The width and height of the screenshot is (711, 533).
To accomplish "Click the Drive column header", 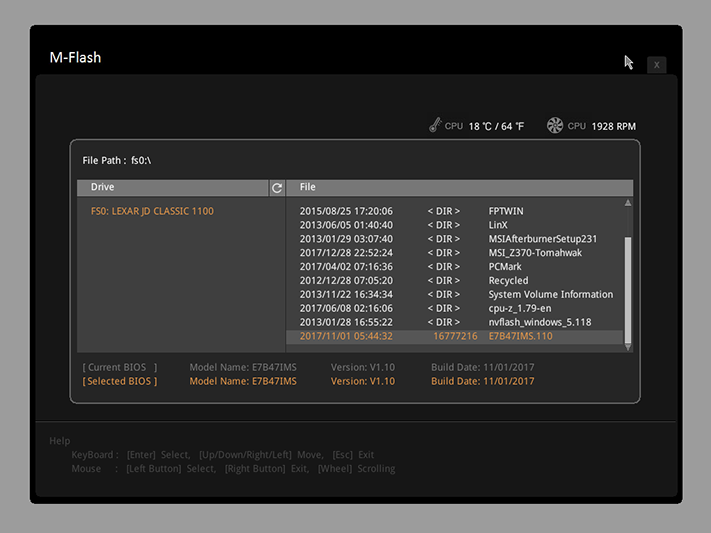I will click(173, 187).
